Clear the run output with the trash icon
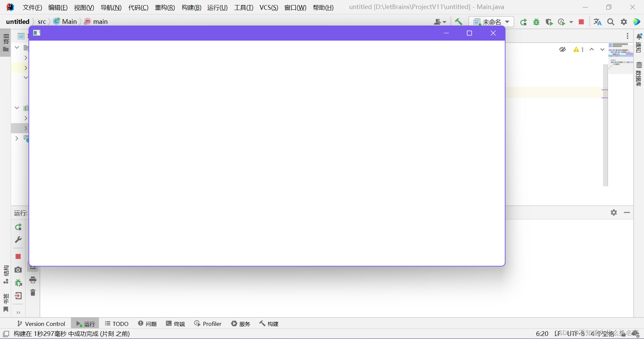Image resolution: width=644 pixels, height=339 pixels. (x=33, y=293)
